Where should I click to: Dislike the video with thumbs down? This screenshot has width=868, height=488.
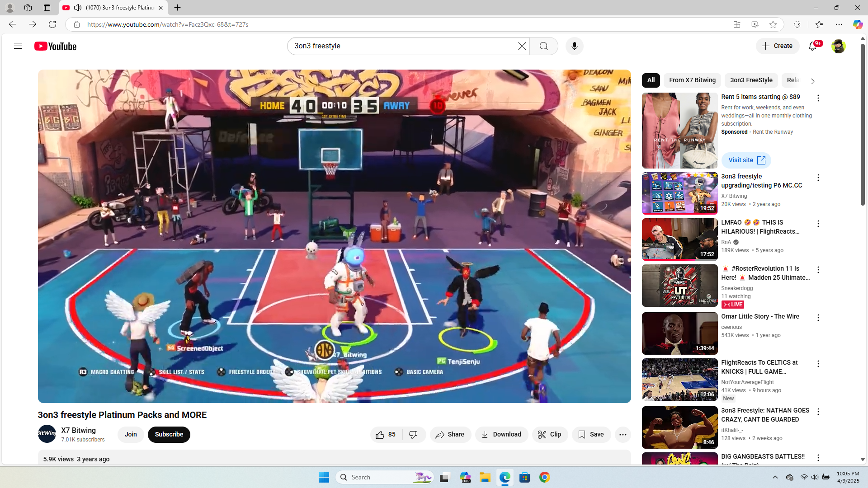(414, 435)
